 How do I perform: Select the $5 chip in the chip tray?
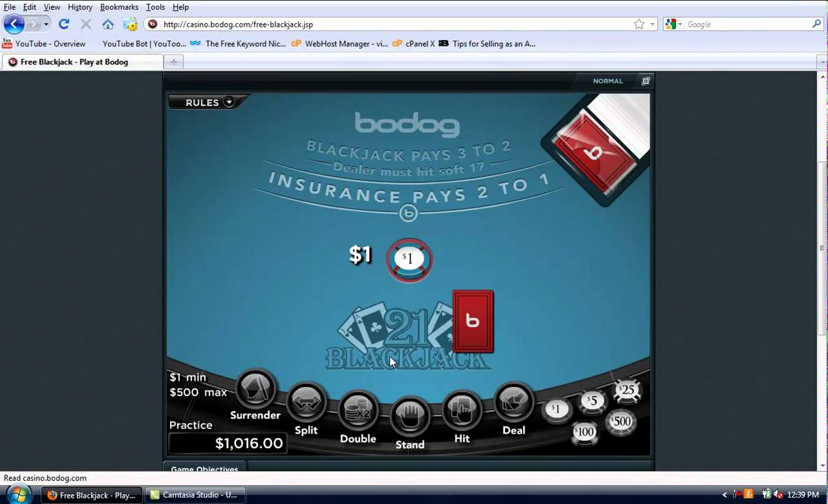593,402
